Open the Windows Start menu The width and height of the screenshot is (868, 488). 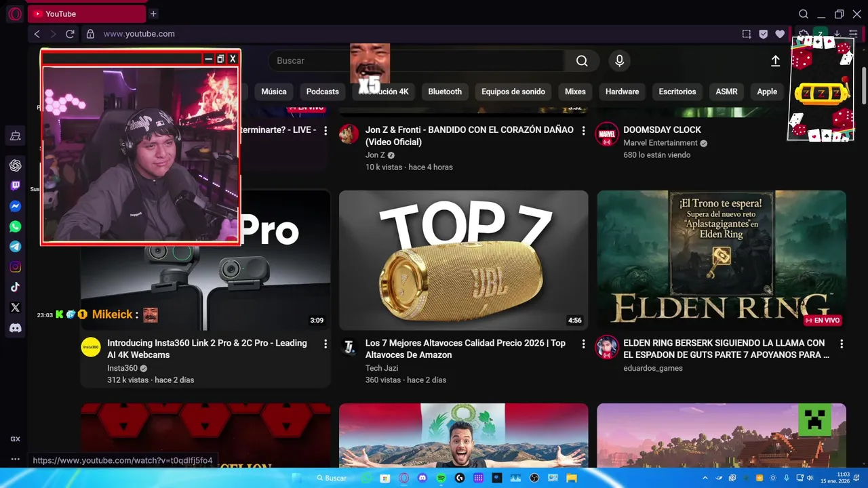(297, 478)
